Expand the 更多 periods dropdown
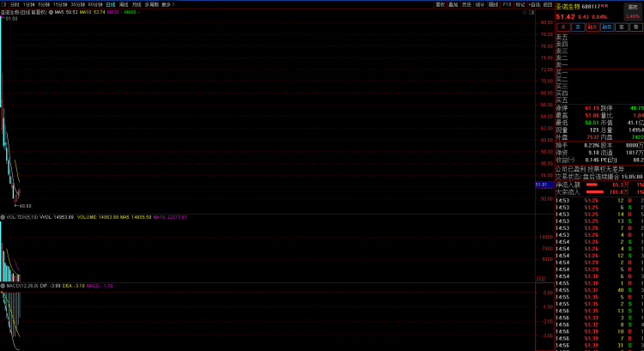Screen dimensions: 644x351 click(168, 4)
